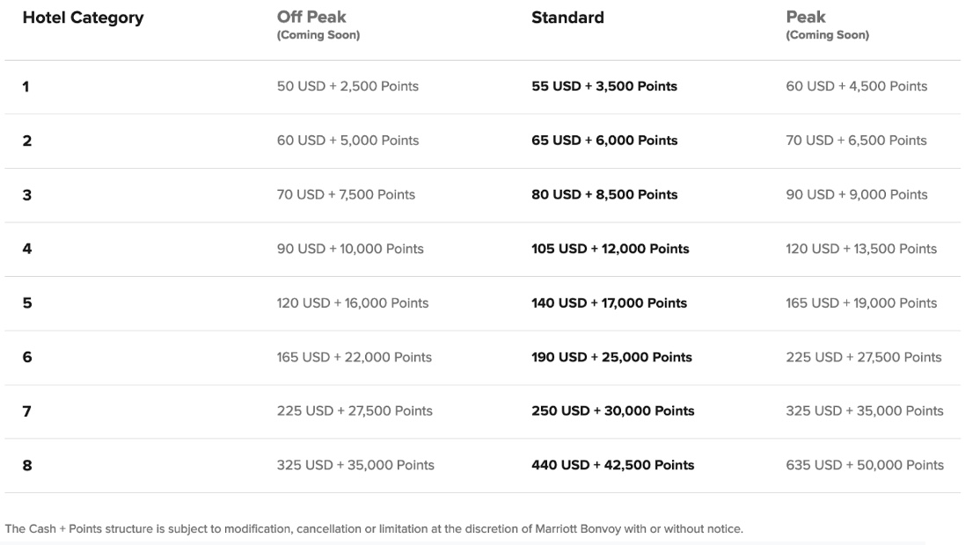Select the 70 USD + 7,500 Points cell
The height and width of the screenshot is (545, 980).
pyautogui.click(x=346, y=195)
